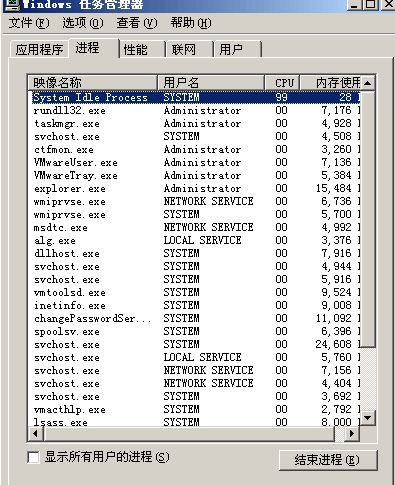This screenshot has width=395, height=485.
Task: Select wmiprvse.exe run by NETWORK SERVICE
Action: click(196, 201)
